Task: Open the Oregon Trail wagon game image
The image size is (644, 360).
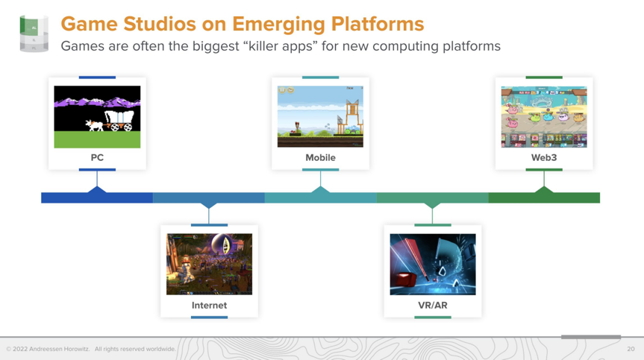Action: pyautogui.click(x=97, y=116)
